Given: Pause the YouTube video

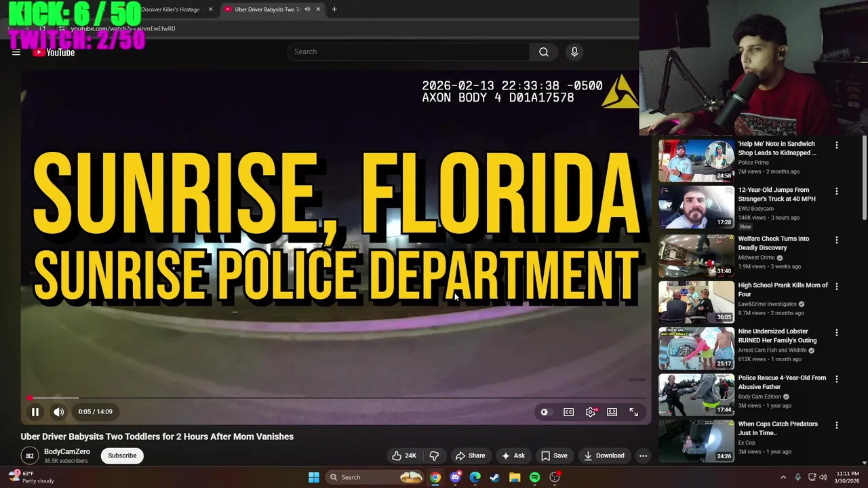Looking at the screenshot, I should coord(35,411).
